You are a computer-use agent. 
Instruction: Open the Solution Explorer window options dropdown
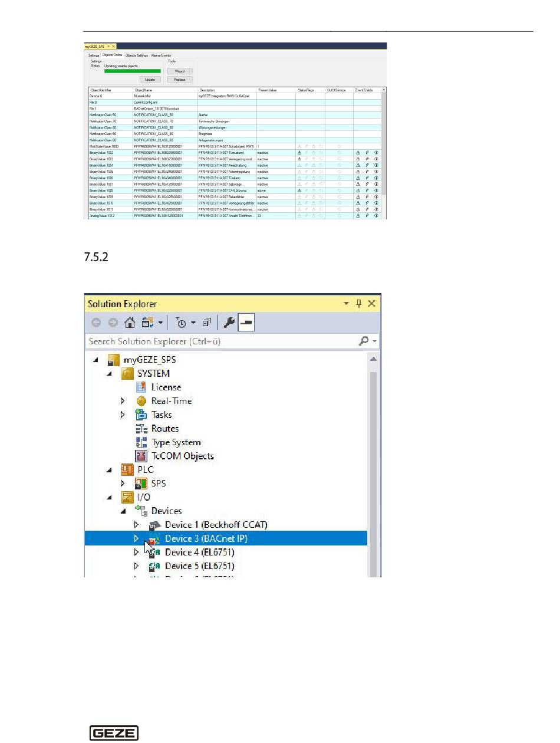tap(347, 304)
